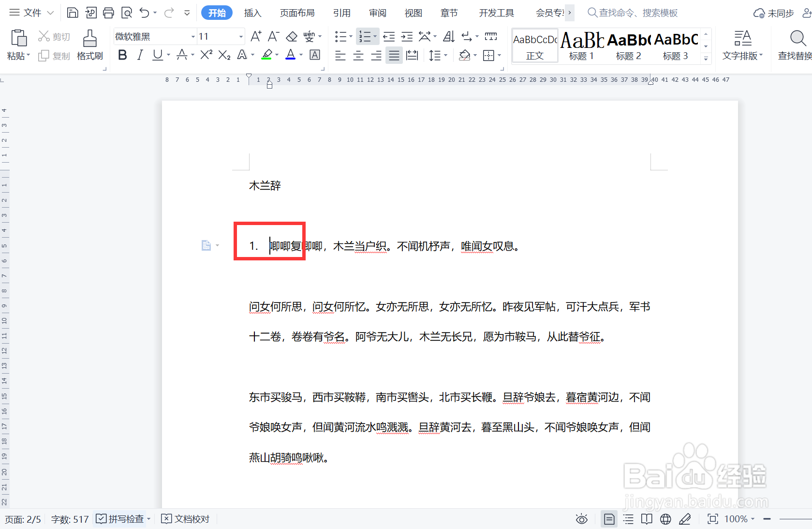Click the eye protection mode icon
Viewport: 812px width, 529px height.
[582, 519]
